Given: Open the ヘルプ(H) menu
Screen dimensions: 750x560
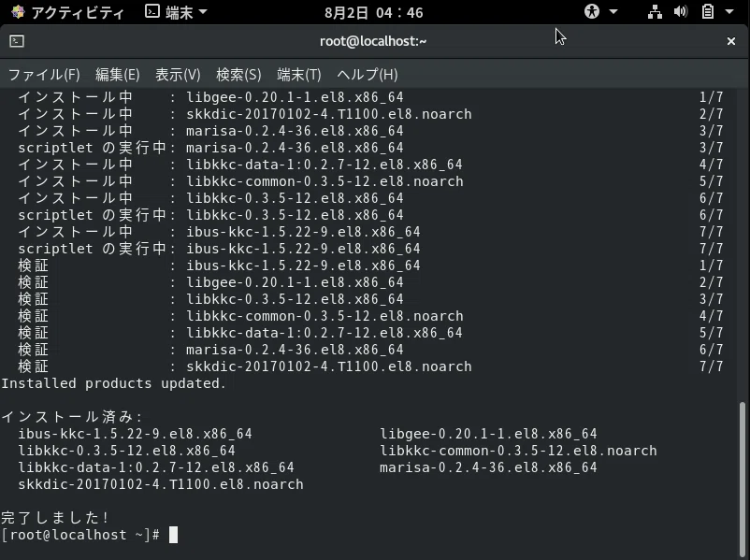Looking at the screenshot, I should (x=368, y=75).
